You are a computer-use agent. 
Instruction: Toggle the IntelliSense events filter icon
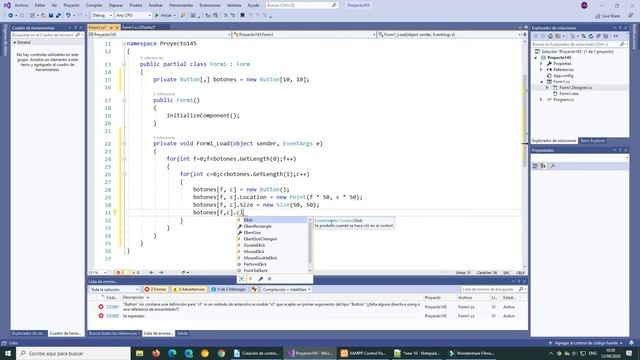click(x=251, y=279)
